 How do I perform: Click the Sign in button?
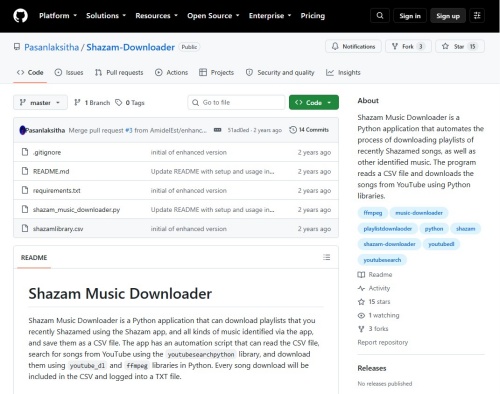pyautogui.click(x=410, y=16)
